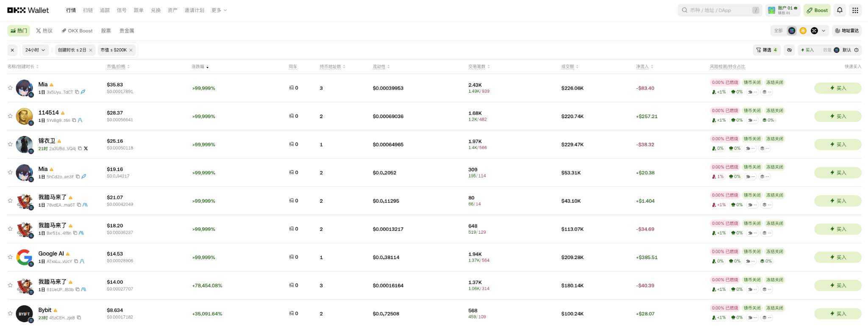This screenshot has width=868, height=326.
Task: Toggle the hidden-tokens crossed-eye icon
Action: click(x=789, y=50)
